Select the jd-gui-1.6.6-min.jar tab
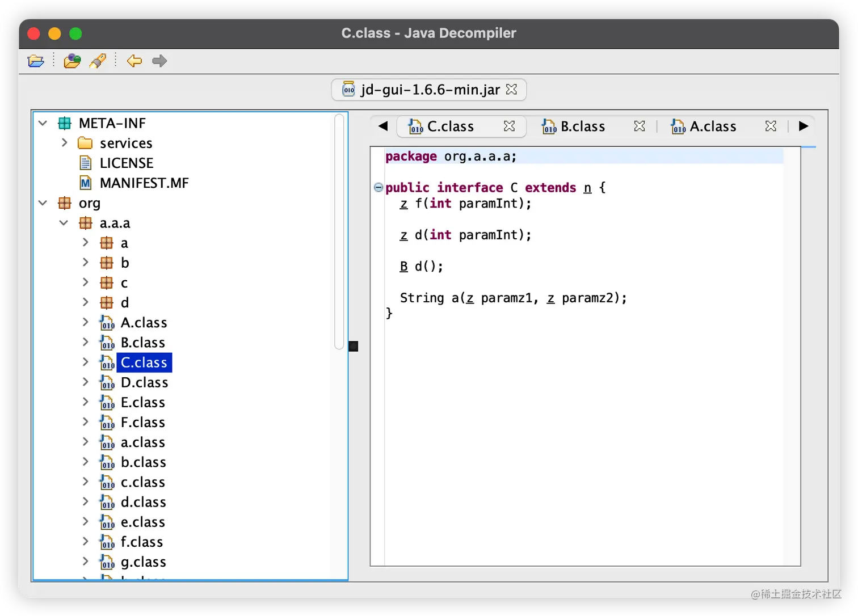This screenshot has width=858, height=616. (x=429, y=90)
